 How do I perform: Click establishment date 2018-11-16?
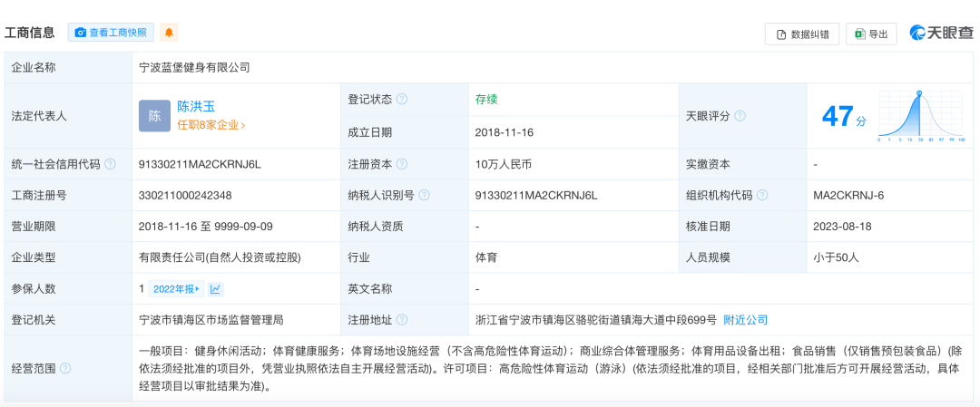click(x=505, y=132)
